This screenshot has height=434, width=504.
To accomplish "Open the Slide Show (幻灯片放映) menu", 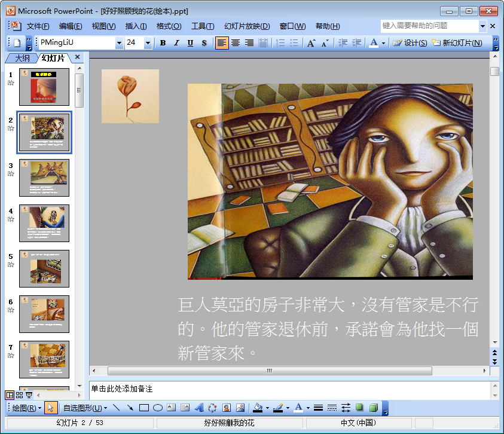I will coord(247,26).
